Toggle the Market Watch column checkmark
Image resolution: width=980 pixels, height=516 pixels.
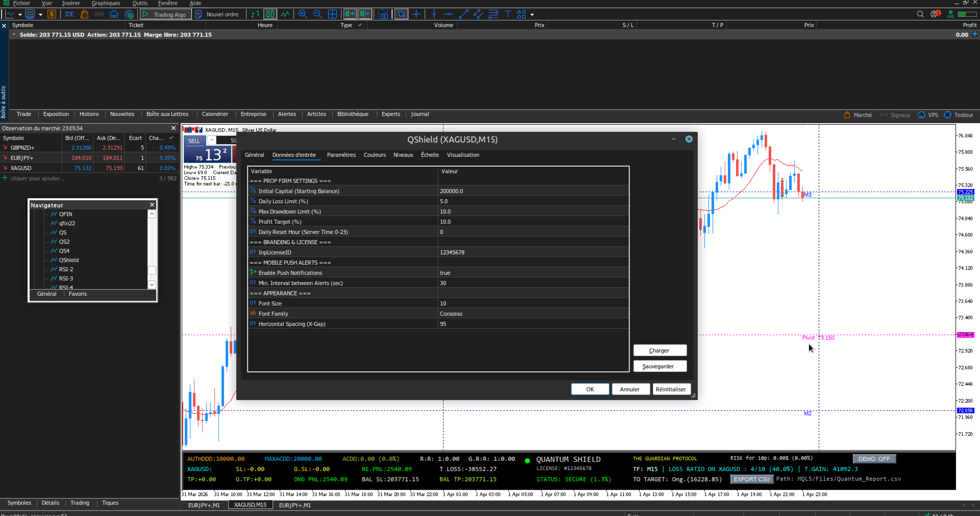[171, 138]
